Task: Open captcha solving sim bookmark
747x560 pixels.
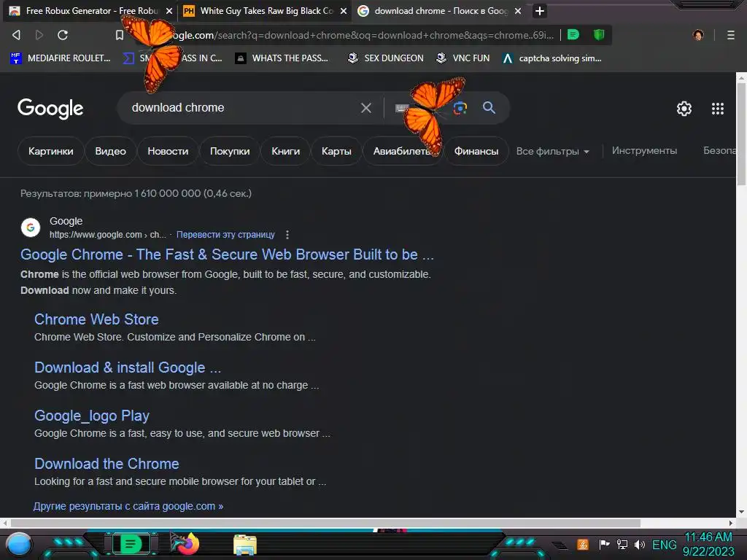Action: click(551, 58)
